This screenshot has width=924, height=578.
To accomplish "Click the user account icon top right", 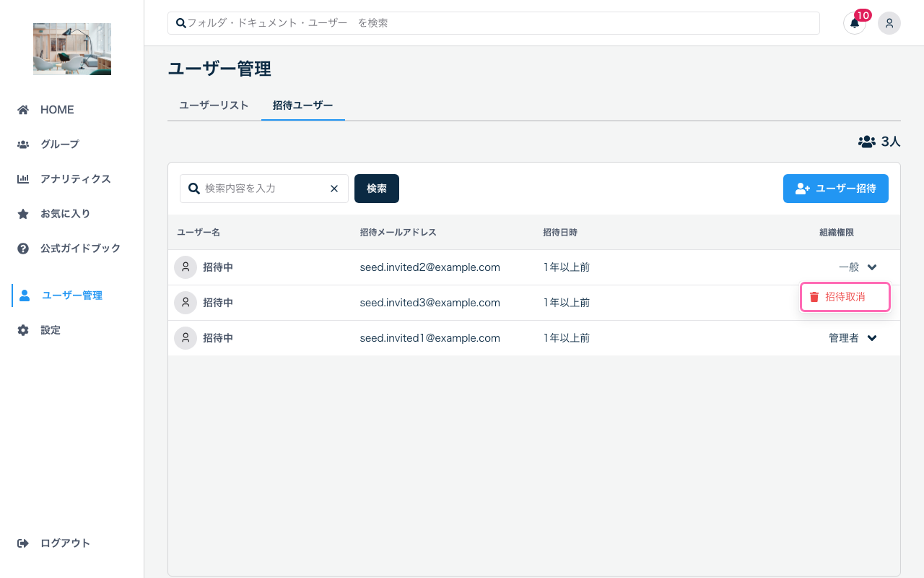I will (889, 23).
